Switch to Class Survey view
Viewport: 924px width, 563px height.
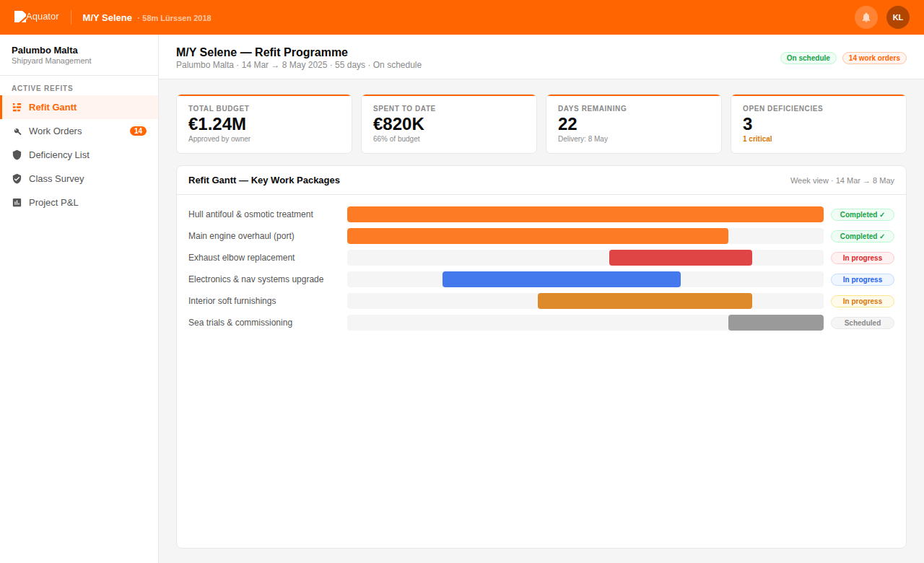(79, 179)
